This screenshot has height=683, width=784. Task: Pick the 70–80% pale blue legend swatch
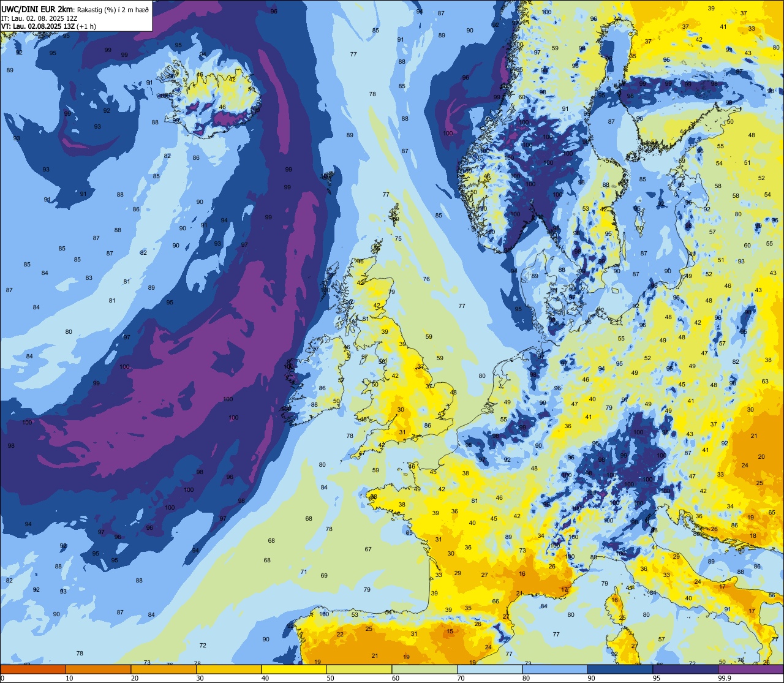pos(489,669)
